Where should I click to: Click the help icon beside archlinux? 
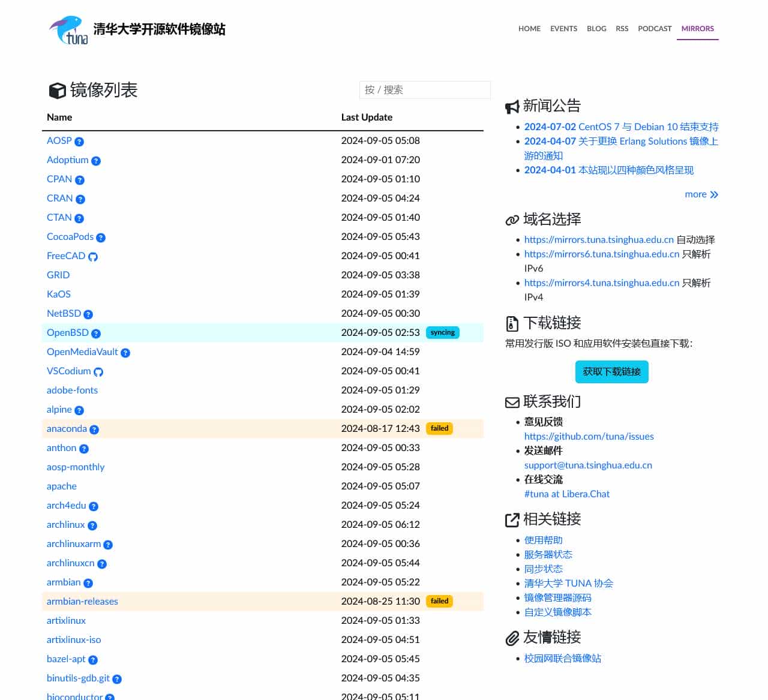[x=92, y=525]
